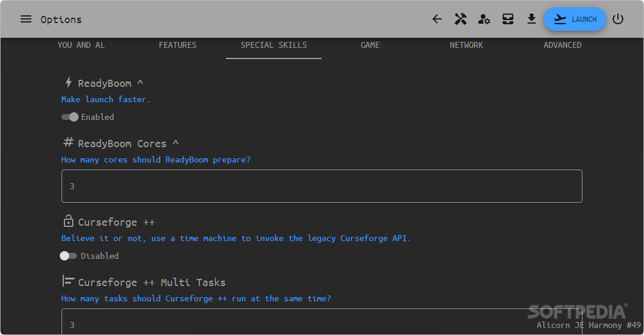Click the 'ReadyBoom Cores ^' heading

coord(128,144)
